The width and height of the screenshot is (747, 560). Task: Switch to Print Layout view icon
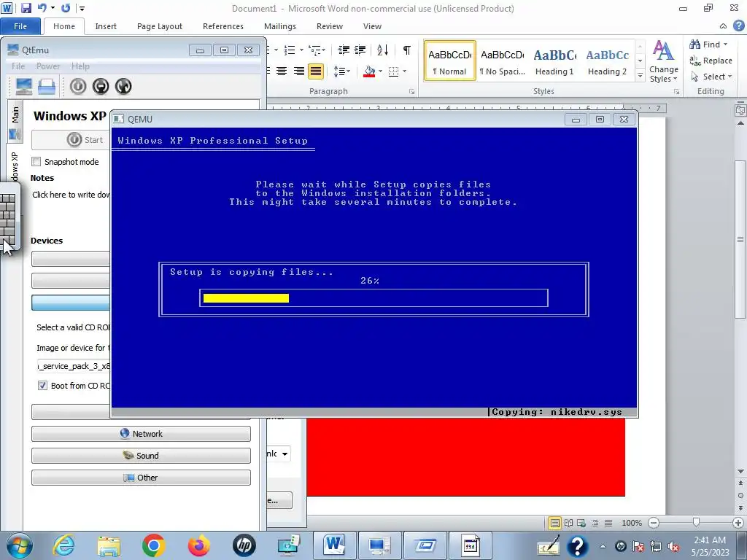[554, 523]
